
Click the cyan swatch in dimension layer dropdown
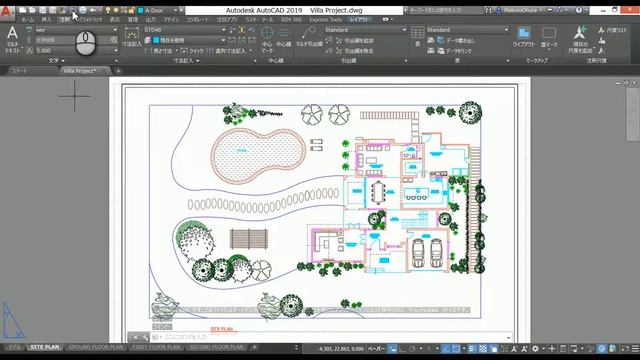pos(156,40)
